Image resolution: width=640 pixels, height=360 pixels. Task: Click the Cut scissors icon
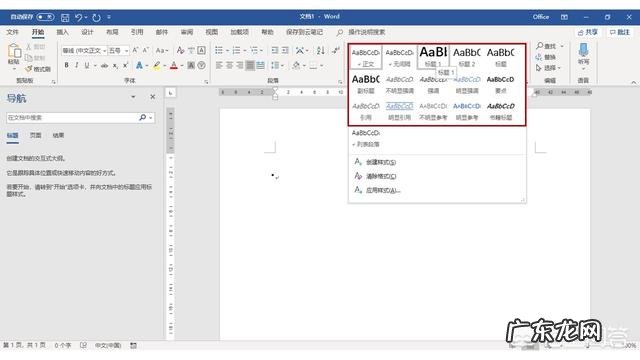pos(29,47)
